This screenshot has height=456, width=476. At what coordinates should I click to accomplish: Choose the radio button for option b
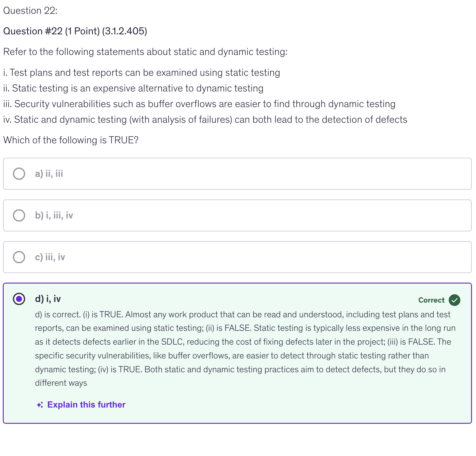19,215
